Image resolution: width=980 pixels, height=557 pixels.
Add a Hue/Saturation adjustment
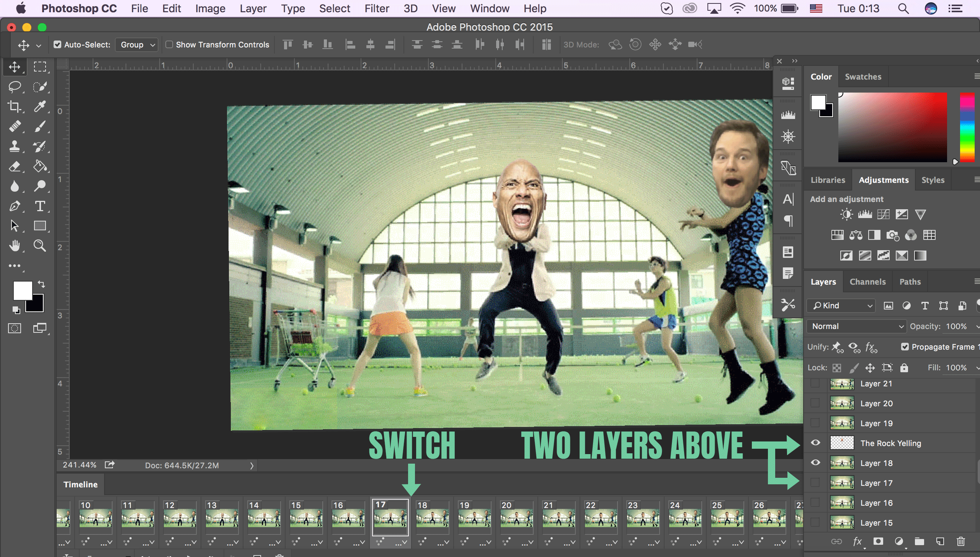tap(837, 235)
